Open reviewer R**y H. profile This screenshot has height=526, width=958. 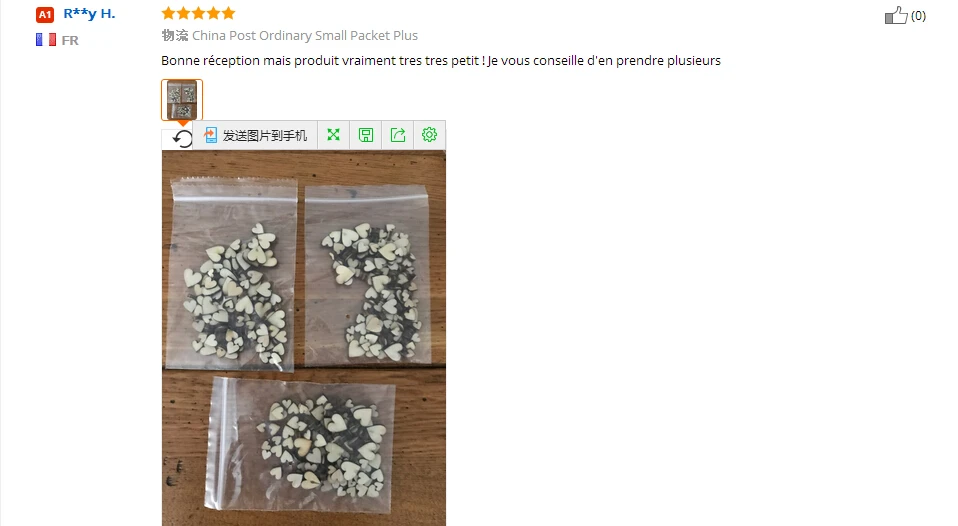89,14
